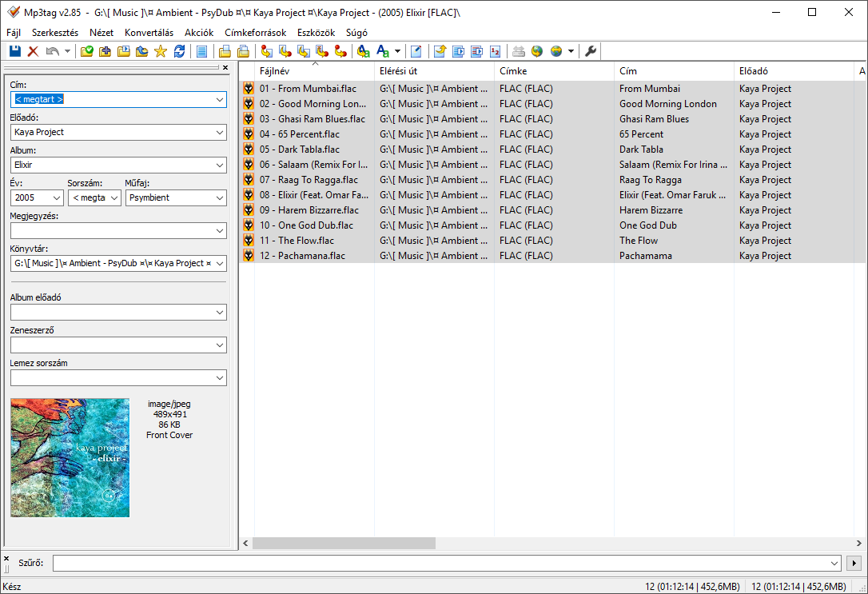Refresh file list with blue arrows icon
Image resolution: width=868 pixels, height=594 pixels.
[x=179, y=51]
